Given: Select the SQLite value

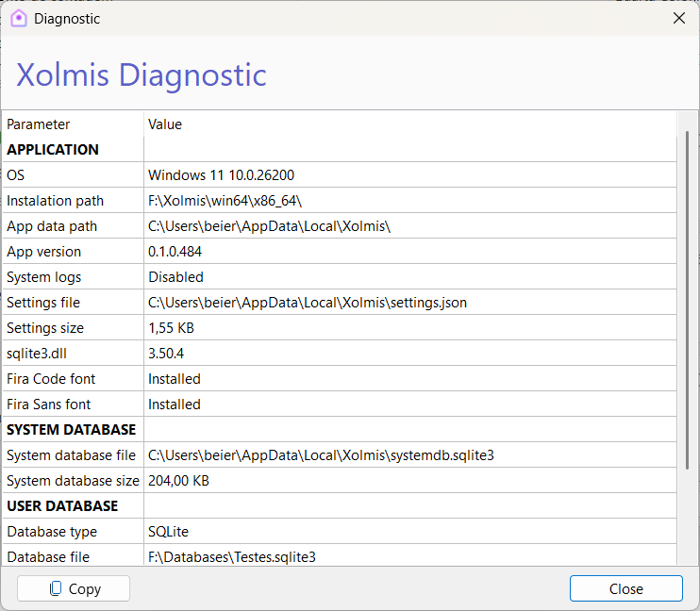Looking at the screenshot, I should coord(410,531).
